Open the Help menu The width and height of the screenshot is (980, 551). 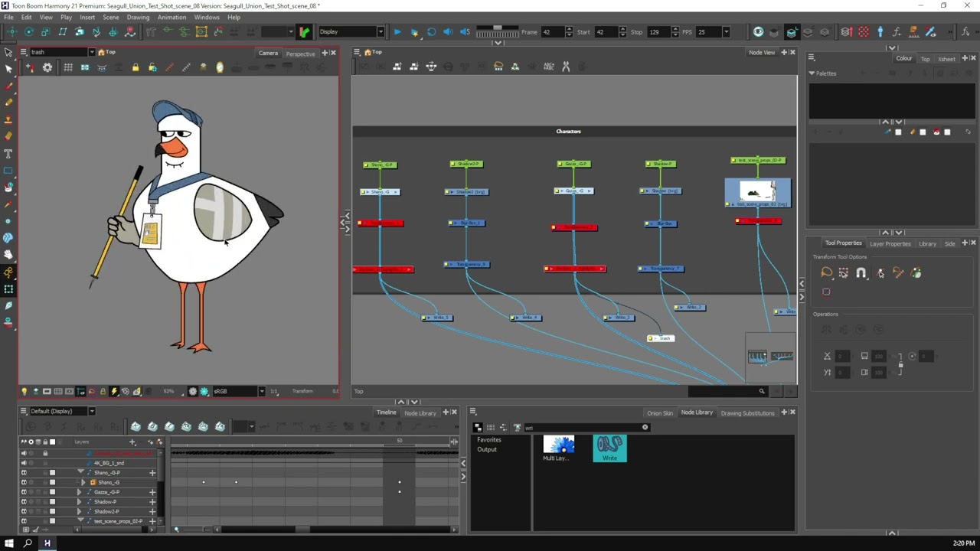234,17
